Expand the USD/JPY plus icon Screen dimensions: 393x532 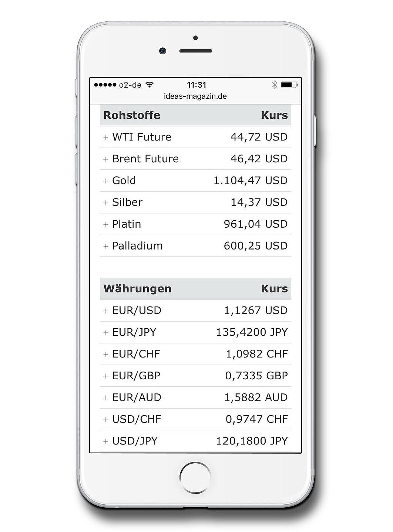(106, 441)
